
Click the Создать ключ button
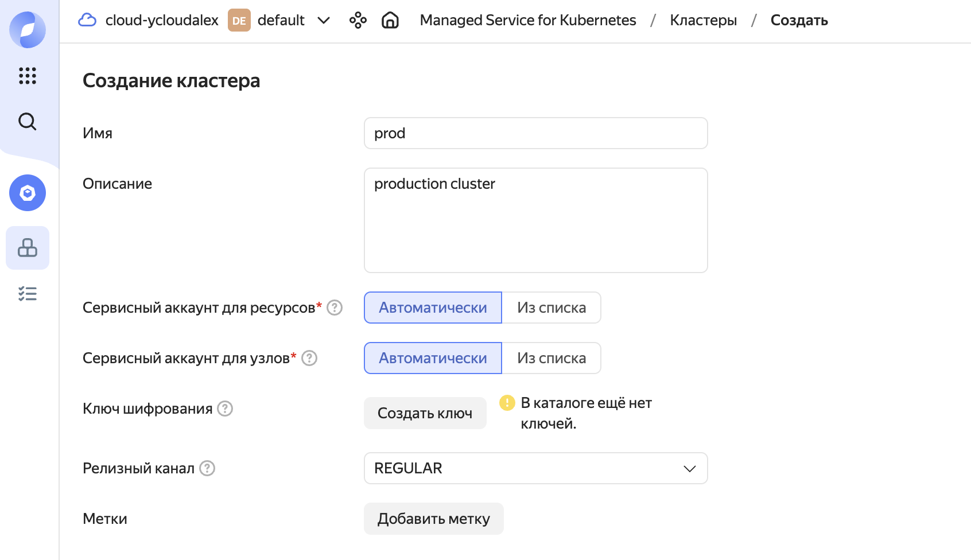pos(425,413)
